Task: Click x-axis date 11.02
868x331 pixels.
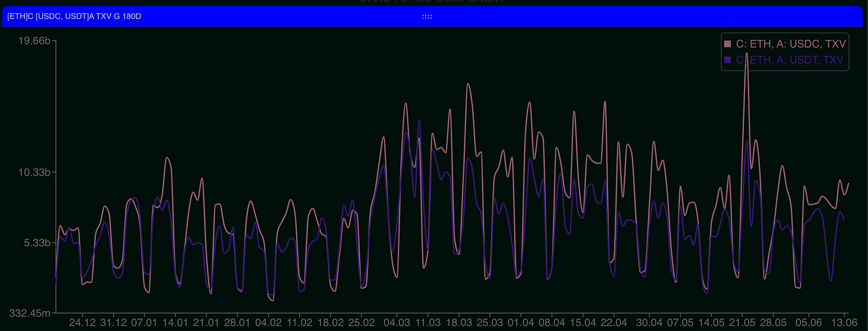Action: coord(299,323)
